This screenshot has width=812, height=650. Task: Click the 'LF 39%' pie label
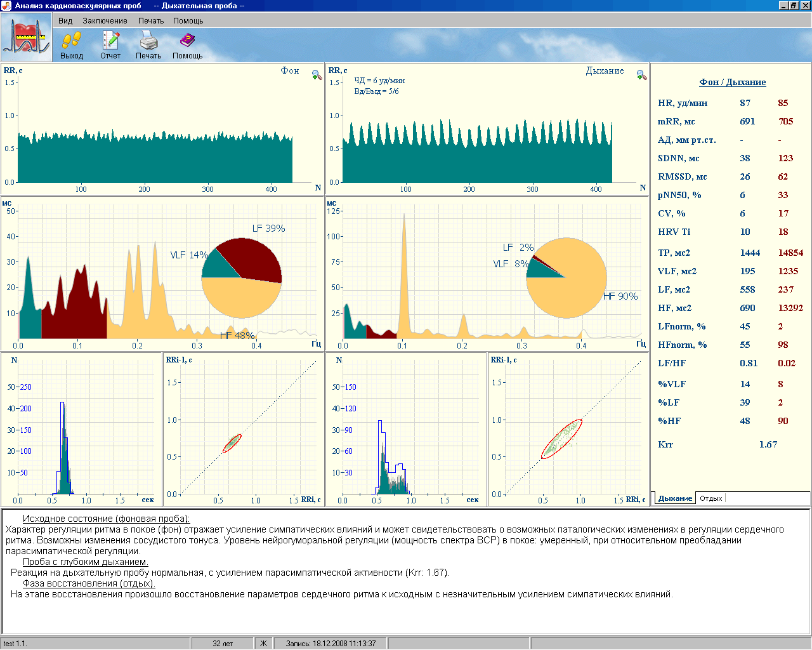click(268, 229)
